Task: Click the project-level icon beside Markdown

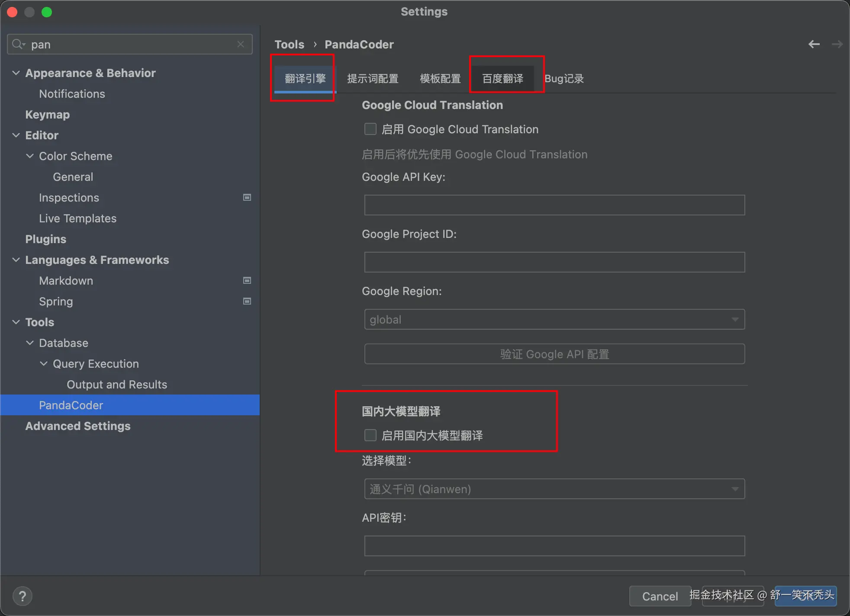Action: coord(247,280)
